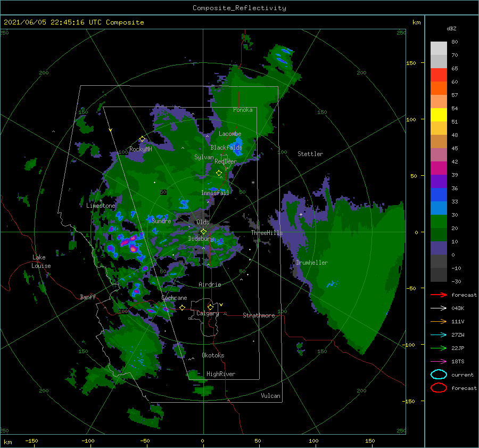Image resolution: width=479 pixels, height=448 pixels.
Task: Click the magenta 18TS arrow icon
Action: pos(439,361)
